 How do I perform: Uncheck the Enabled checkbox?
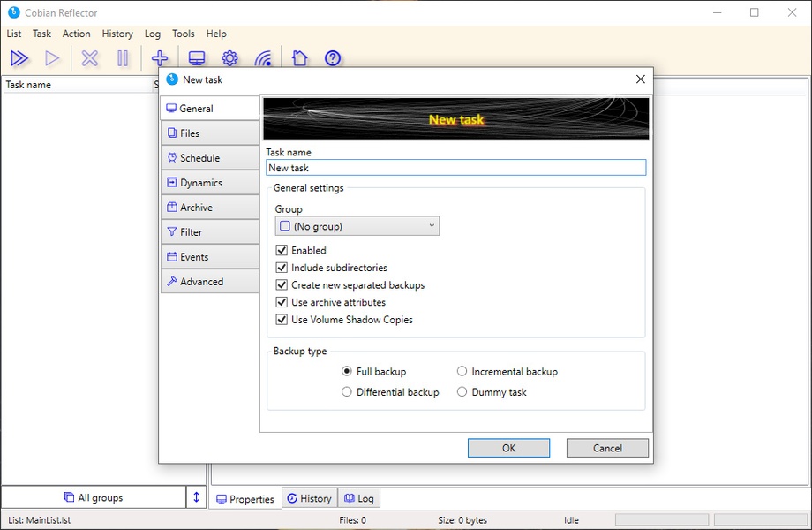pyautogui.click(x=282, y=251)
